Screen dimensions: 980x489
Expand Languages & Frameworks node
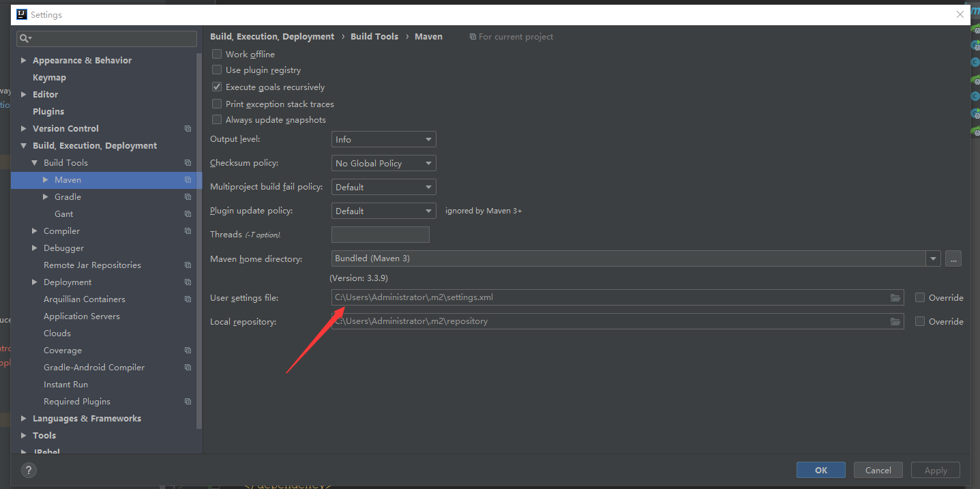(24, 419)
